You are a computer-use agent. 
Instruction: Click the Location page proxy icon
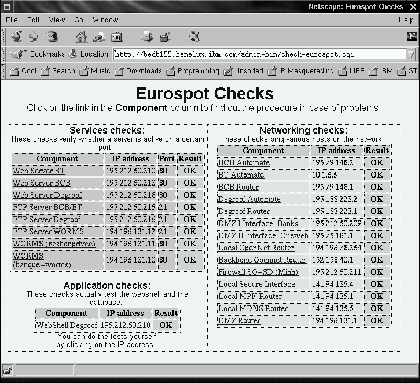pyautogui.click(x=73, y=54)
